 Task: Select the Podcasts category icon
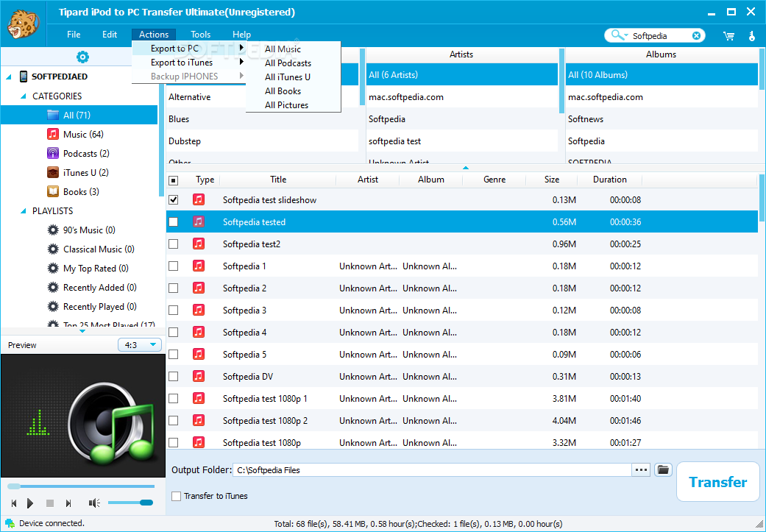pyautogui.click(x=53, y=153)
